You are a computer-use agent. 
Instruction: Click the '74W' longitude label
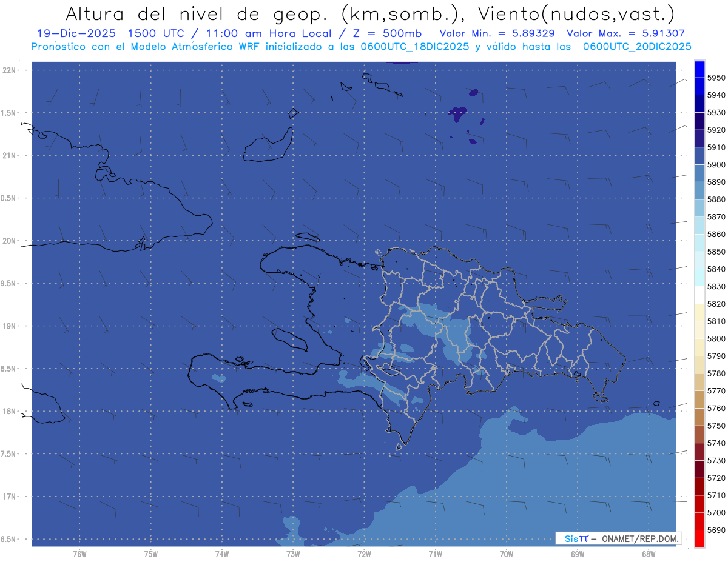[x=221, y=554]
